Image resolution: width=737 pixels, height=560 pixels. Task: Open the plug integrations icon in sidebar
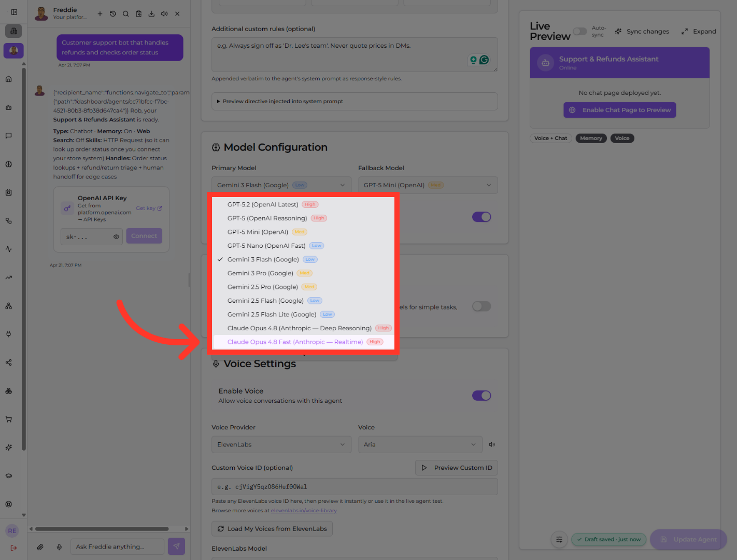[9, 334]
